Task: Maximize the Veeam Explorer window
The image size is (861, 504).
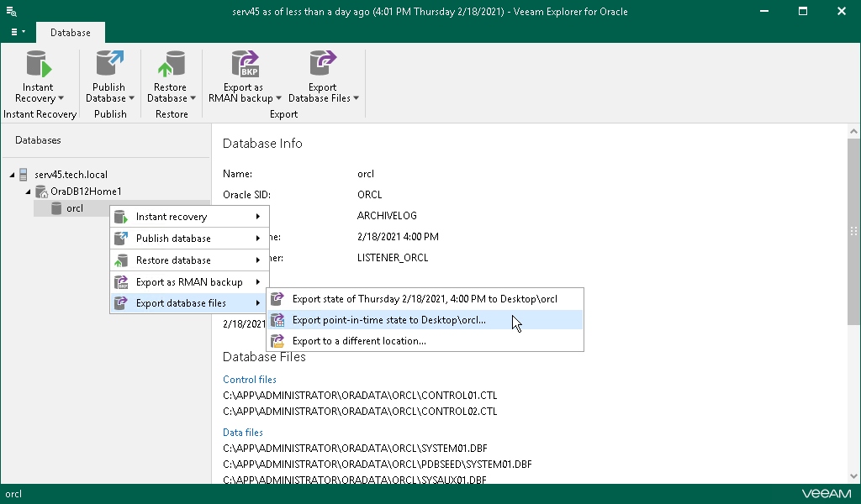Action: (x=803, y=11)
